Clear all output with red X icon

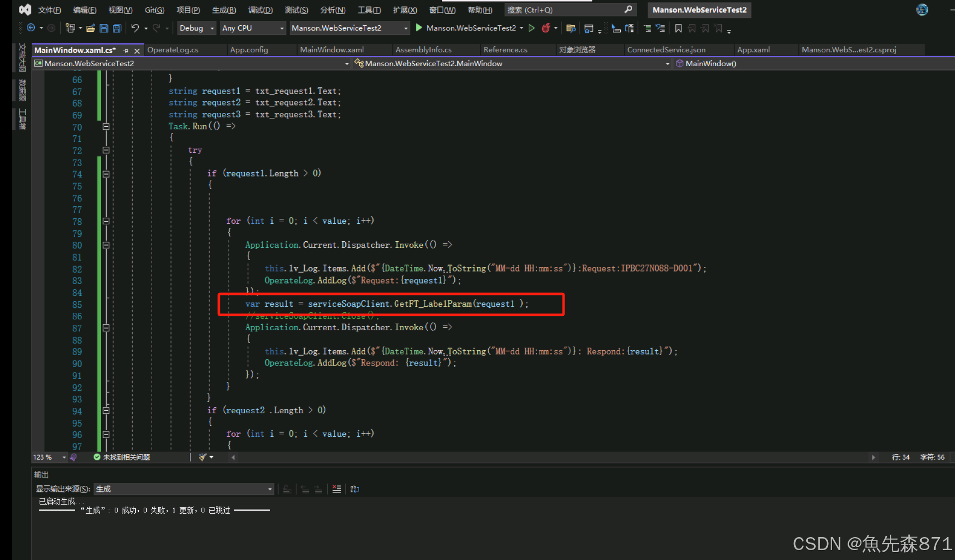point(337,489)
